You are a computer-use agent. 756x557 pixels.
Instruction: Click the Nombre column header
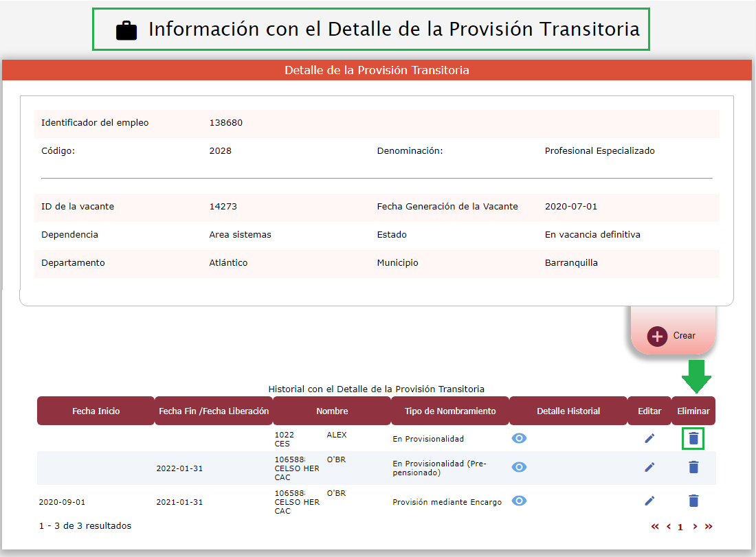coord(332,411)
